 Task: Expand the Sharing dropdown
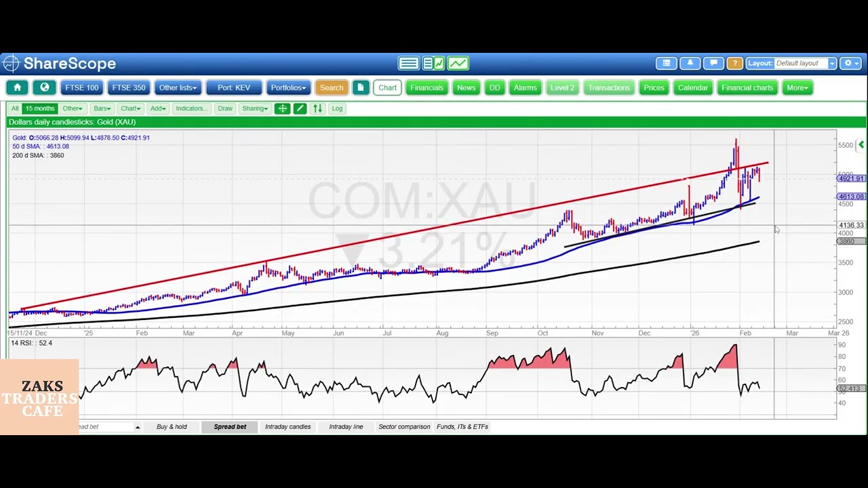tap(255, 108)
